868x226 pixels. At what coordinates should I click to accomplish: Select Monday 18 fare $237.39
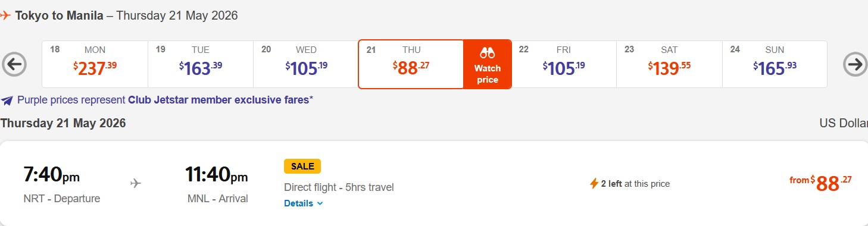tap(95, 64)
